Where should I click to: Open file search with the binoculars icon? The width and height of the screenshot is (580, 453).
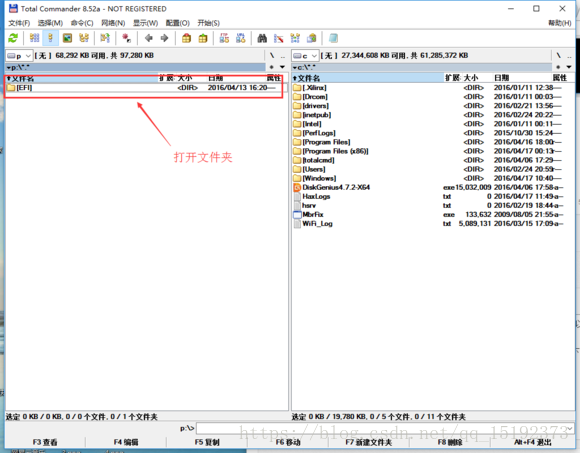point(262,38)
